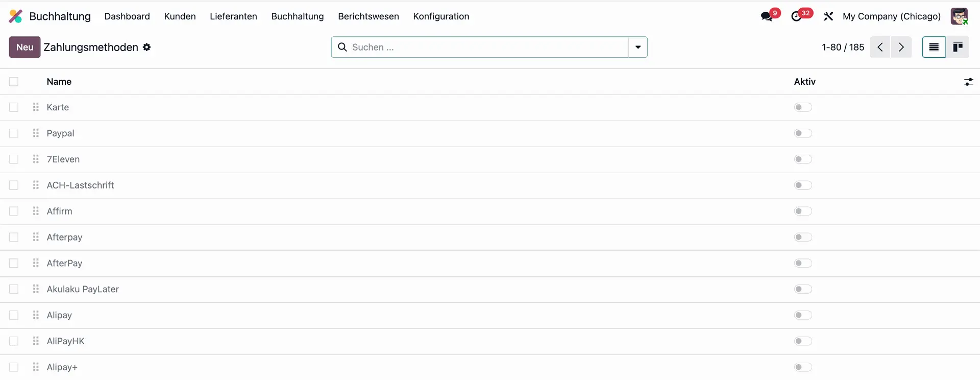Open the 7Eleven payment method
Viewport: 980px width, 380px height.
(63, 159)
